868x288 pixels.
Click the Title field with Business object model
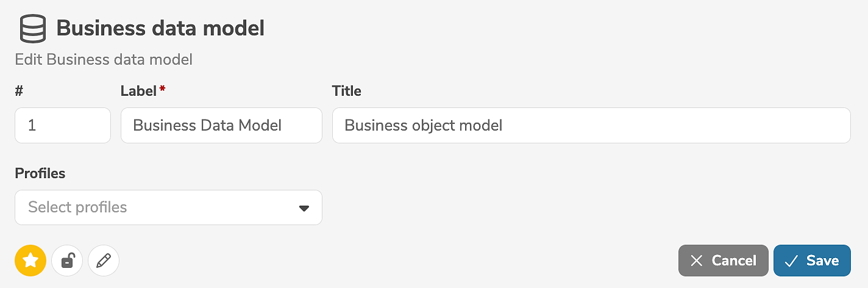click(x=591, y=126)
